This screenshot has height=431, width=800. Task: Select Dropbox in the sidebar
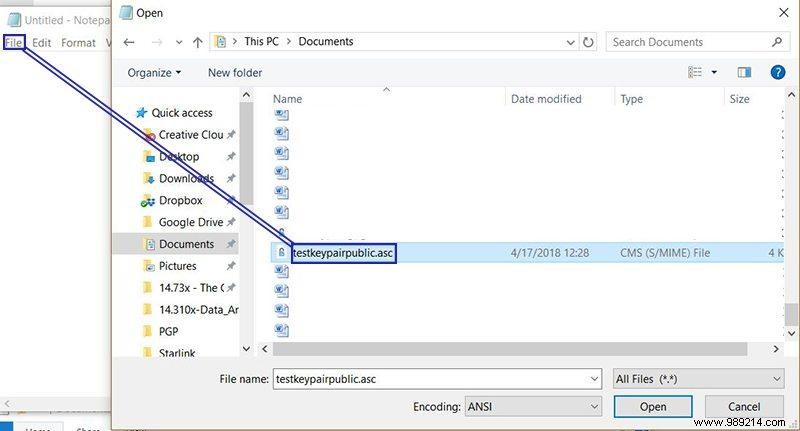click(181, 200)
